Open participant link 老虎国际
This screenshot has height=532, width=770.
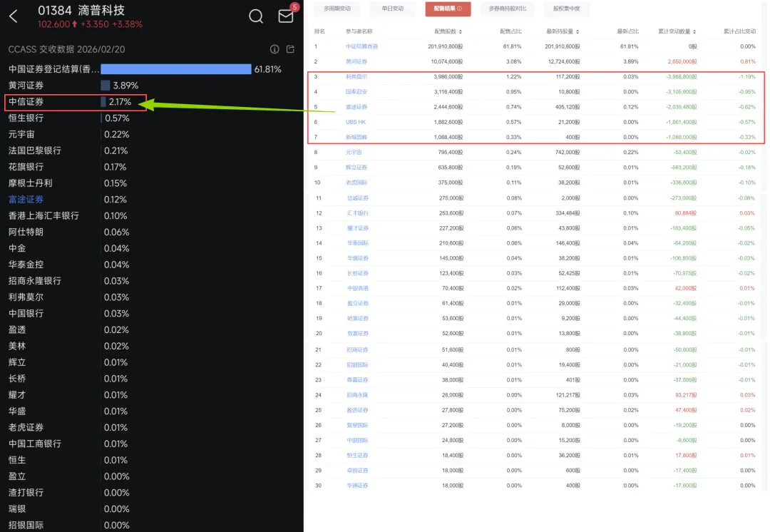tap(356, 183)
